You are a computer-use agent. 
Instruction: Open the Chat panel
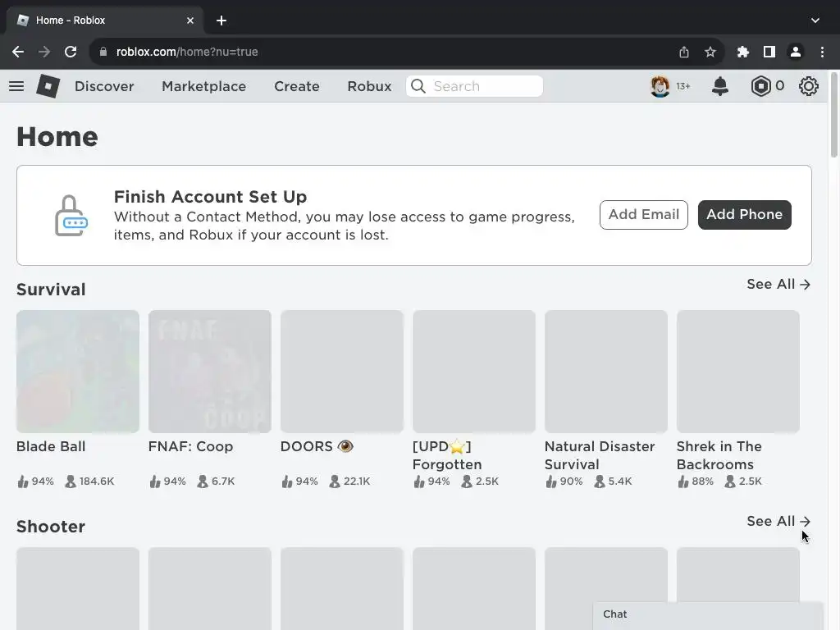coord(708,614)
